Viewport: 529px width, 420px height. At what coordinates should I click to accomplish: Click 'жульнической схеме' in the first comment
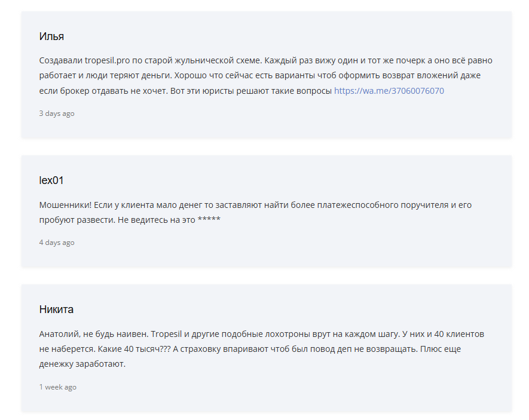click(x=218, y=60)
